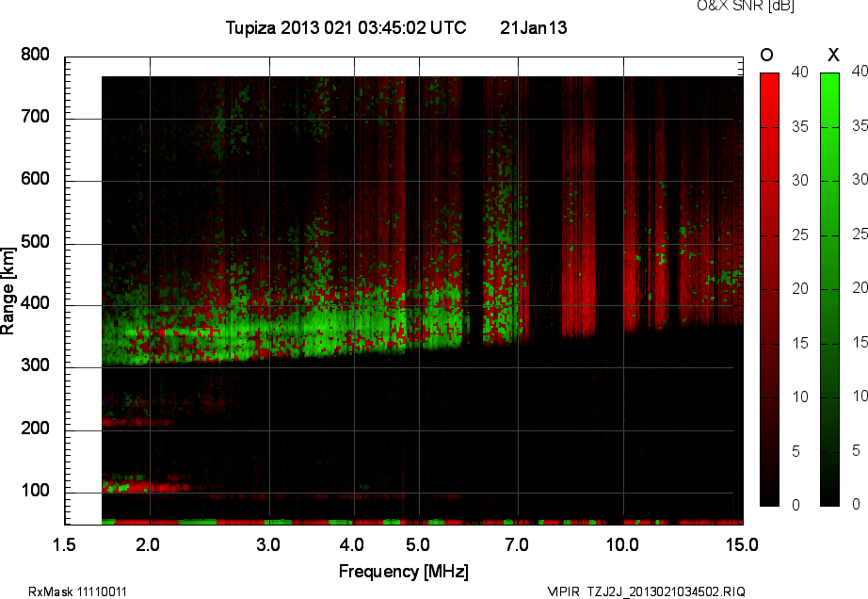The image size is (868, 599).
Task: Click the red echo trace at 210 km
Action: [x=138, y=422]
